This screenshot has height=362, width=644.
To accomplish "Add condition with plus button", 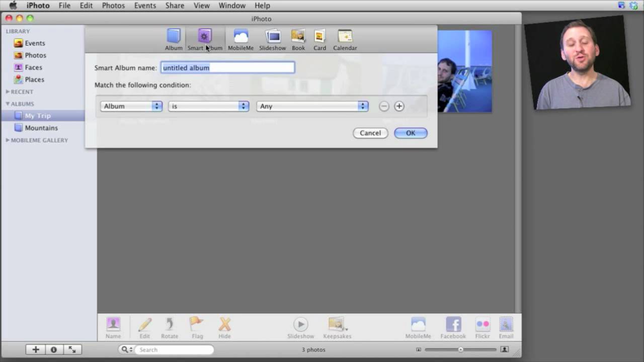I will [399, 106].
